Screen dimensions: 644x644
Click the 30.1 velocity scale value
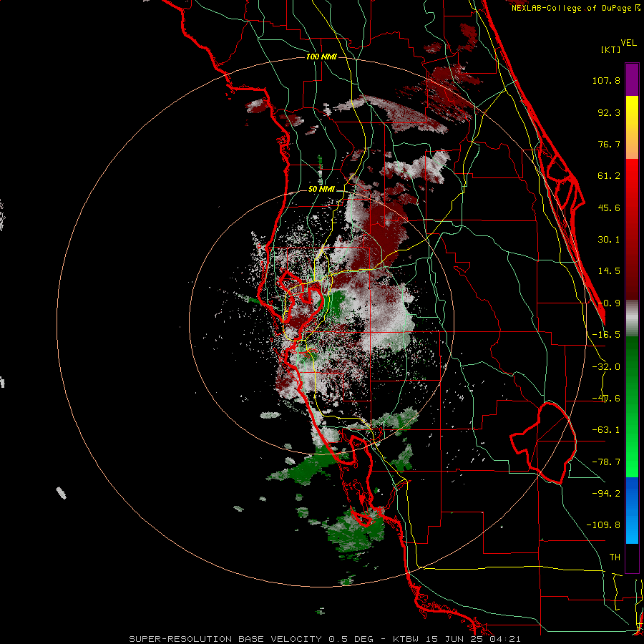(609, 240)
